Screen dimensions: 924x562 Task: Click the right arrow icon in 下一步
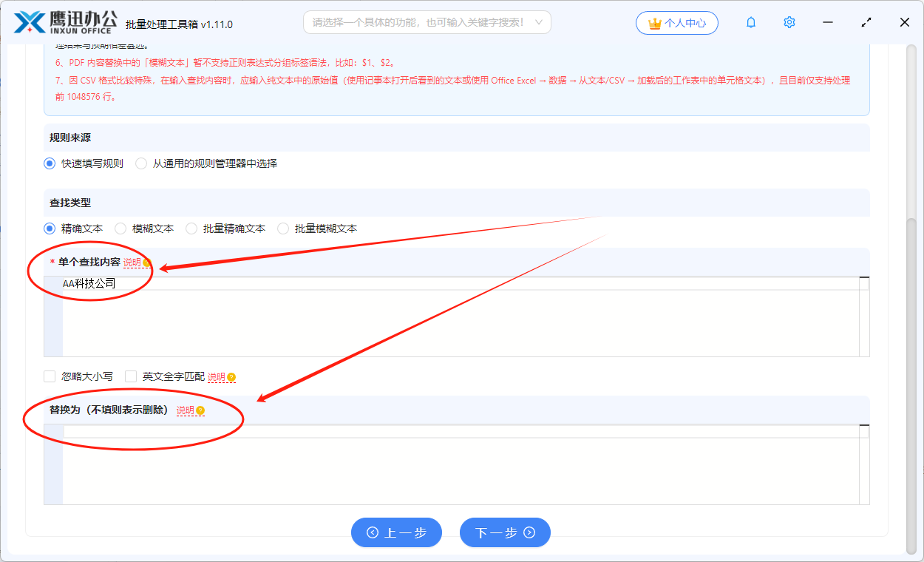(529, 532)
